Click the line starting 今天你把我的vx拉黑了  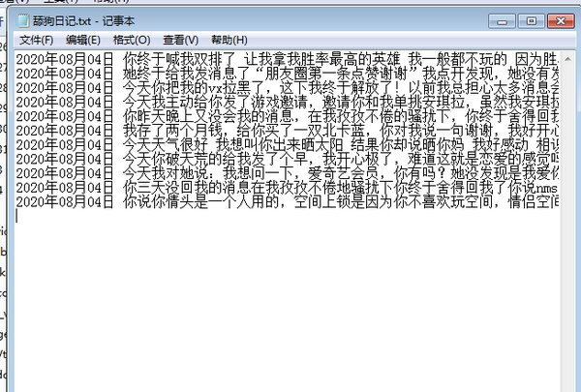[288, 88]
